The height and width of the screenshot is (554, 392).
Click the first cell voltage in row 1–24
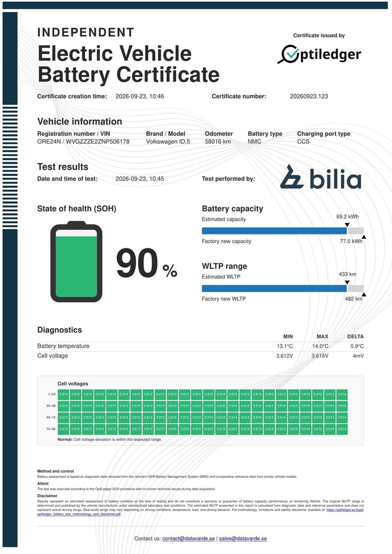click(63, 394)
